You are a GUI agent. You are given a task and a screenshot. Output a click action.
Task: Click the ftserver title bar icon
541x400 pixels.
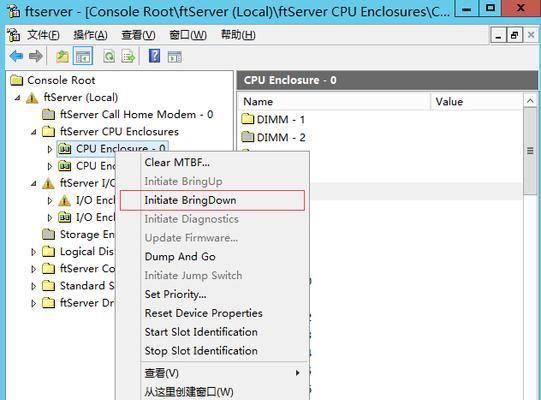click(14, 11)
